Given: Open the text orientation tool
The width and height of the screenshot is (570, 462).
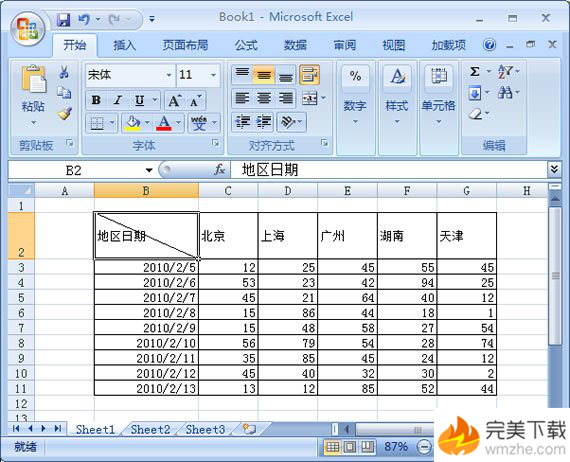Looking at the screenshot, I should click(288, 122).
